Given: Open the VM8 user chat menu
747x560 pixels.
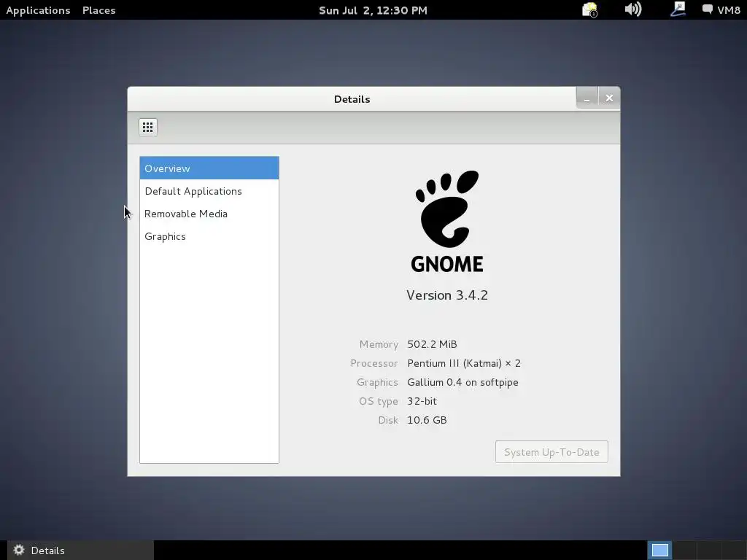Looking at the screenshot, I should pos(721,10).
